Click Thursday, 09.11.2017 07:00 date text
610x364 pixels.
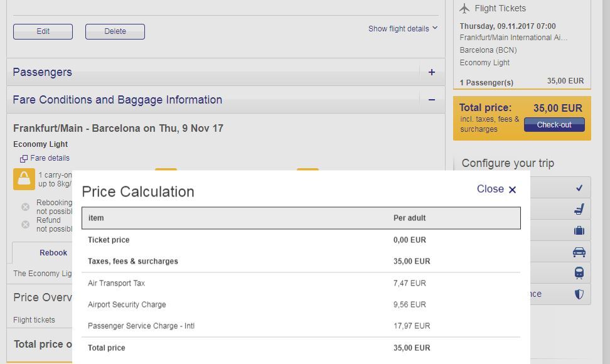point(508,26)
